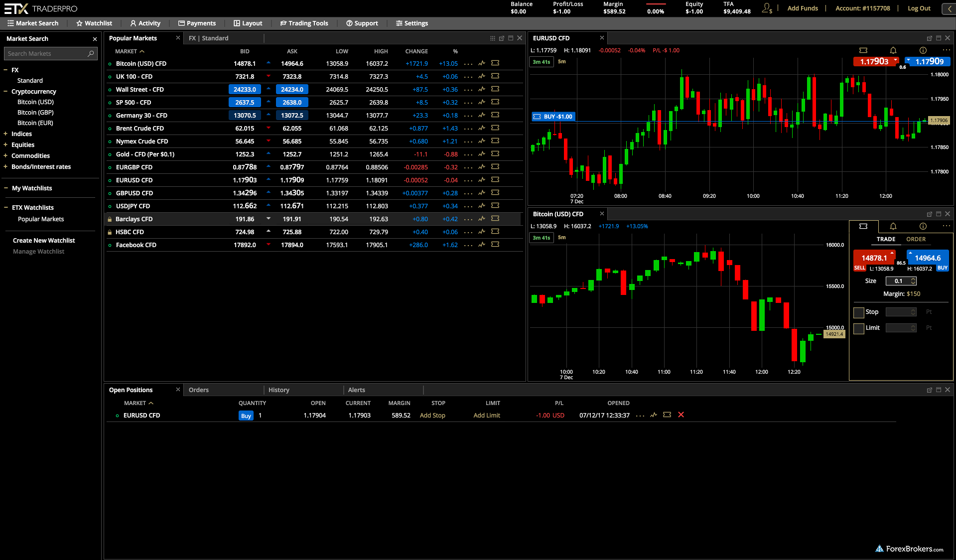
Task: Open the FX | Standard tab
Action: click(x=209, y=38)
